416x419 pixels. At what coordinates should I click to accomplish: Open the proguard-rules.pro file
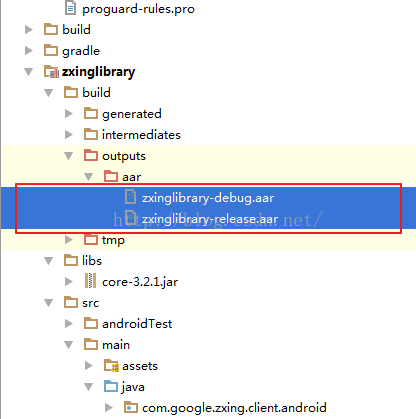click(138, 9)
